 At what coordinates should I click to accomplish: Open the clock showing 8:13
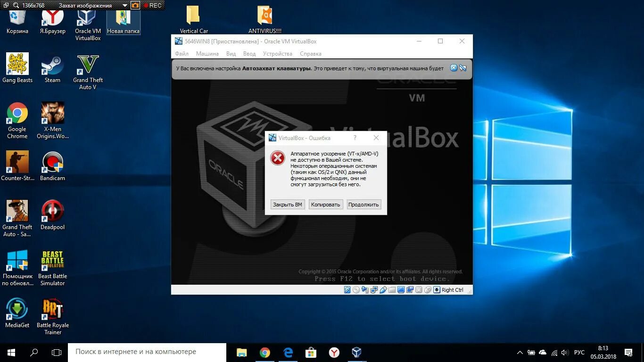coord(603,352)
